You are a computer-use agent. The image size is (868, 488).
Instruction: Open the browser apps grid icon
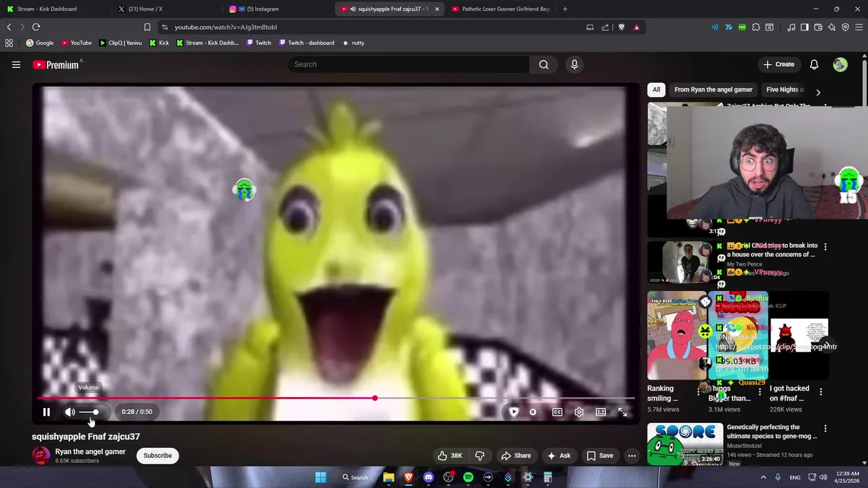coord(9,43)
